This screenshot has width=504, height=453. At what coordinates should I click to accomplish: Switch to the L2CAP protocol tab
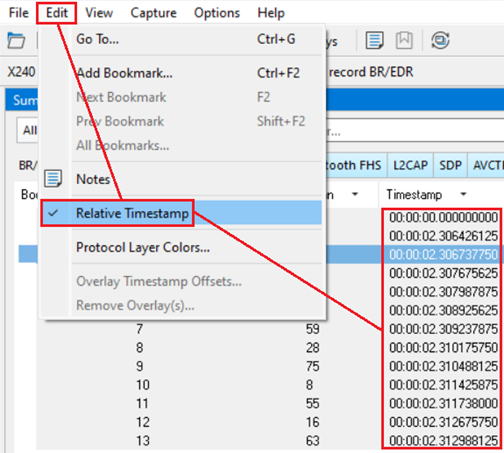410,165
